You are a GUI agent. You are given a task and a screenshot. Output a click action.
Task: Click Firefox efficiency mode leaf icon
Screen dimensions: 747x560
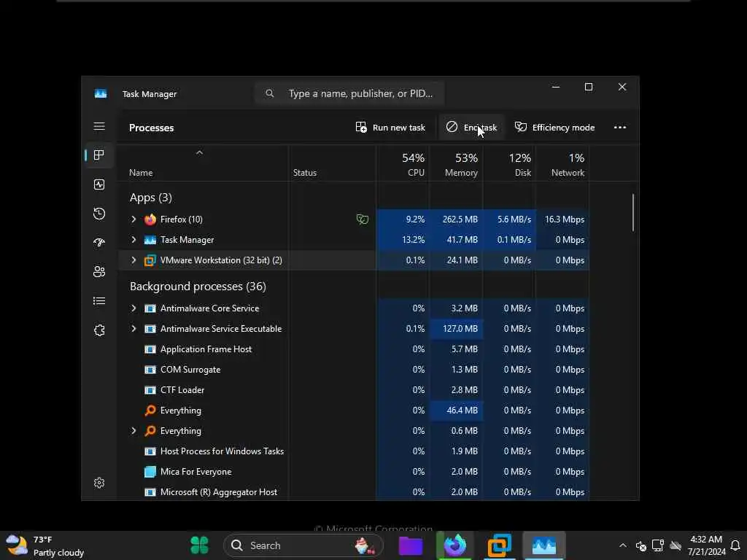[363, 219]
